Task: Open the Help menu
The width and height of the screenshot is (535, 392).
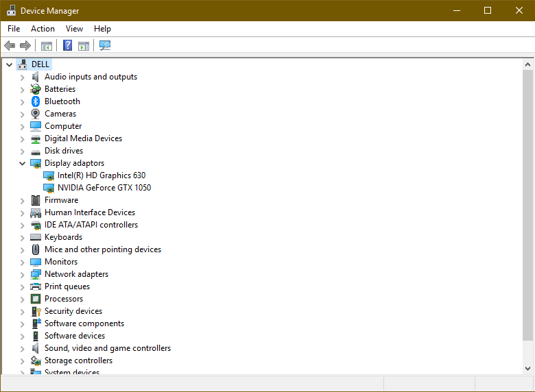Action: [x=102, y=29]
